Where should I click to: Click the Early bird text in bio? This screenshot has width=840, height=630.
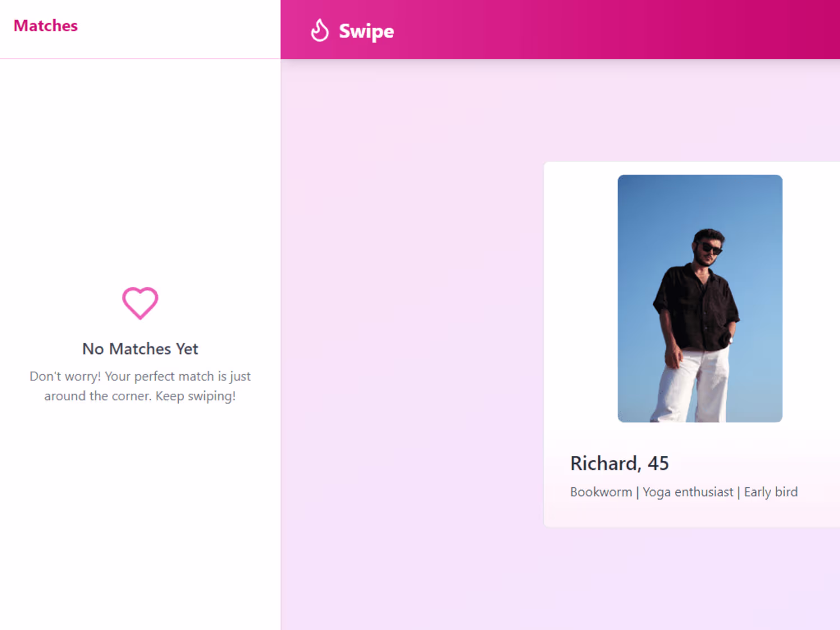pos(771,492)
